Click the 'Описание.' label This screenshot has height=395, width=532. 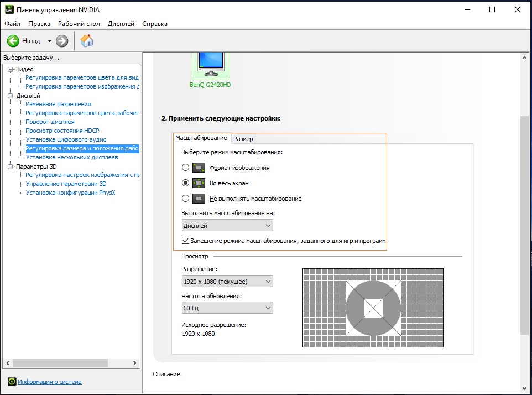167,374
